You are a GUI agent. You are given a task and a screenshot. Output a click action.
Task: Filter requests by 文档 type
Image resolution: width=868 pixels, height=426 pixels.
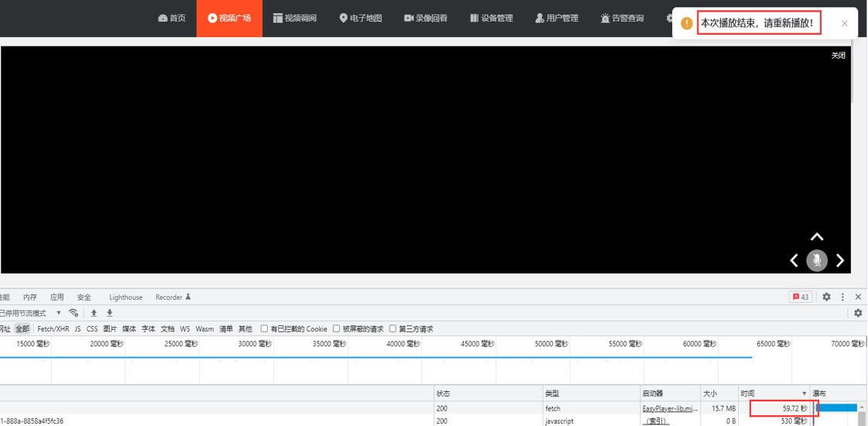168,328
